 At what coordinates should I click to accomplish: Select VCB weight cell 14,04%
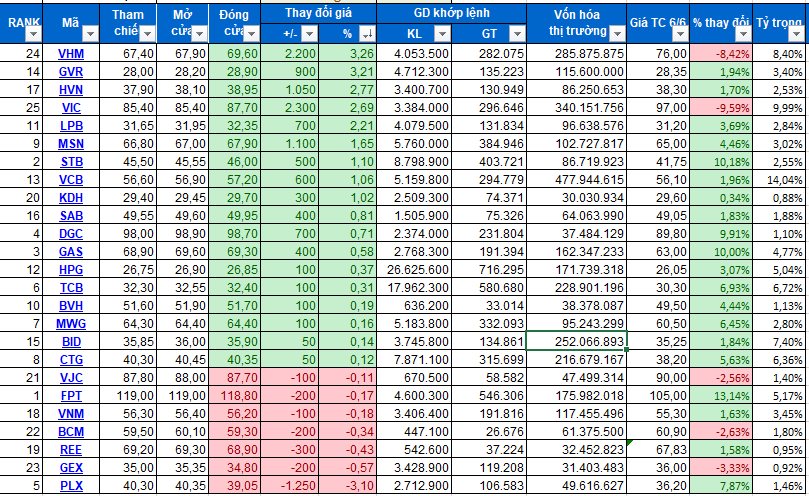point(781,180)
